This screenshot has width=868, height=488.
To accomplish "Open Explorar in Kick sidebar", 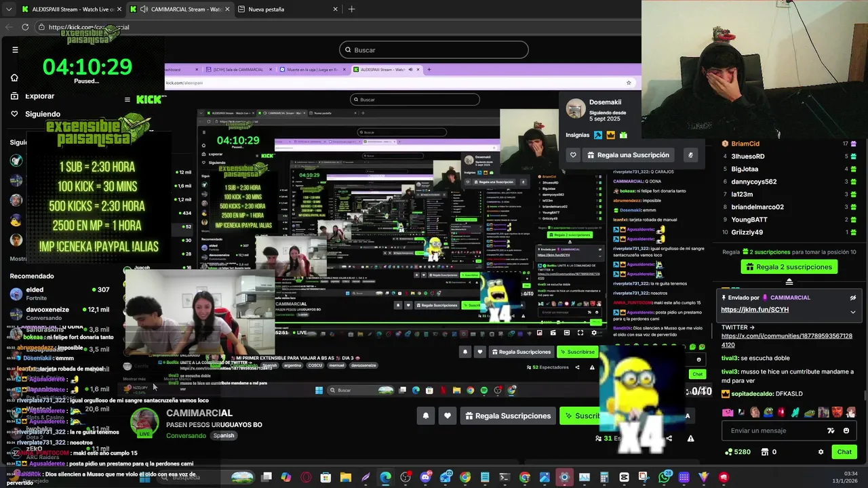I will click(x=33, y=96).
